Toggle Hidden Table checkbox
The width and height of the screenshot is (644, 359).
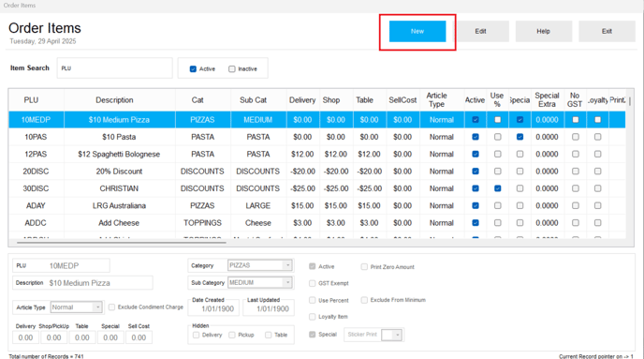269,336
